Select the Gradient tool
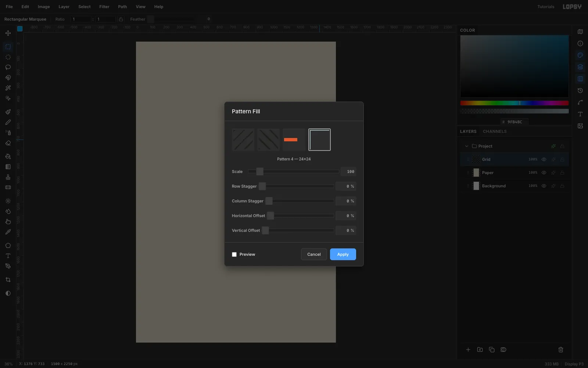Viewport: 588px width, 368px height. pyautogui.click(x=8, y=167)
